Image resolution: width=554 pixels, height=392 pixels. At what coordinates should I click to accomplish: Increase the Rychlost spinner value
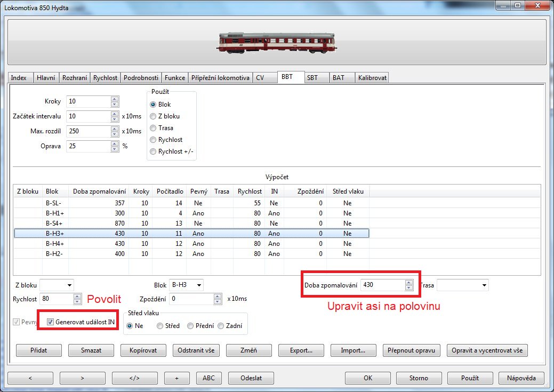tap(76, 296)
